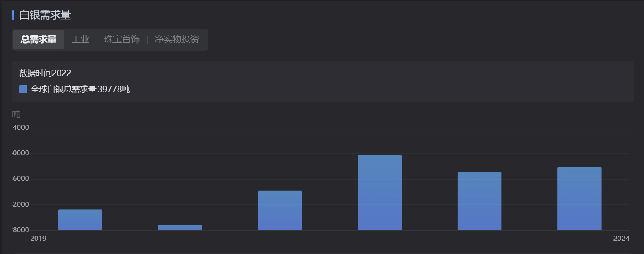Click the 数据时间2022 text

[45, 73]
